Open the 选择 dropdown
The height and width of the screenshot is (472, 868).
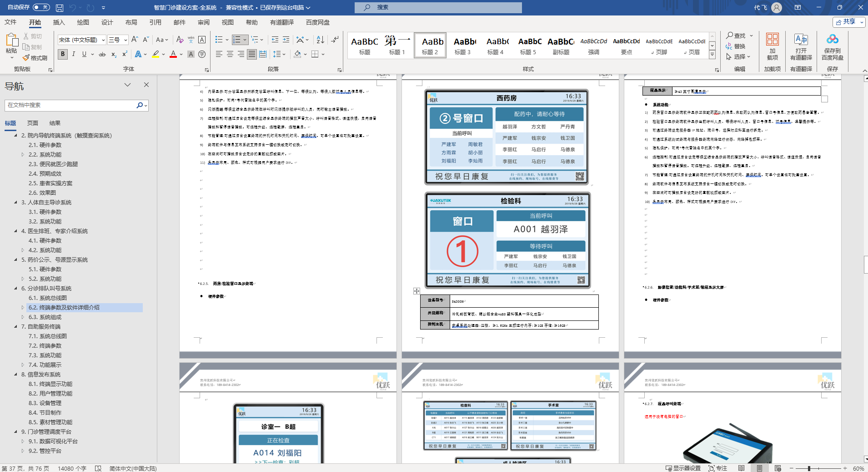[x=738, y=56]
